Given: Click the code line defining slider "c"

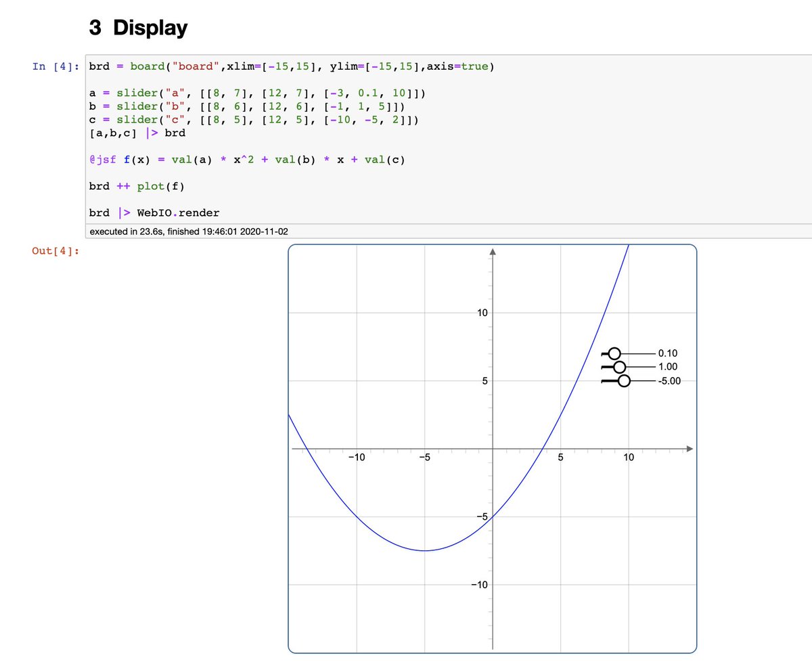Looking at the screenshot, I should pos(254,120).
